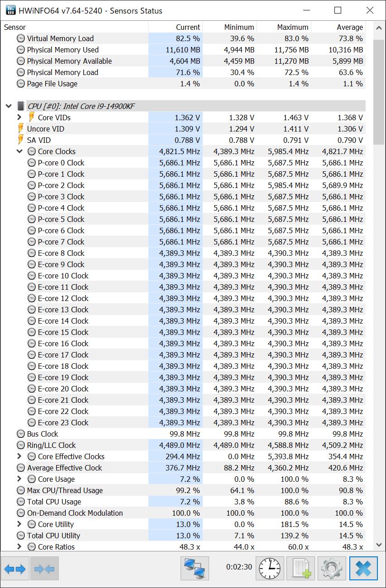The image size is (386, 588).
Task: Click the HWiNFO64 app icon in title bar
Action: tap(11, 10)
